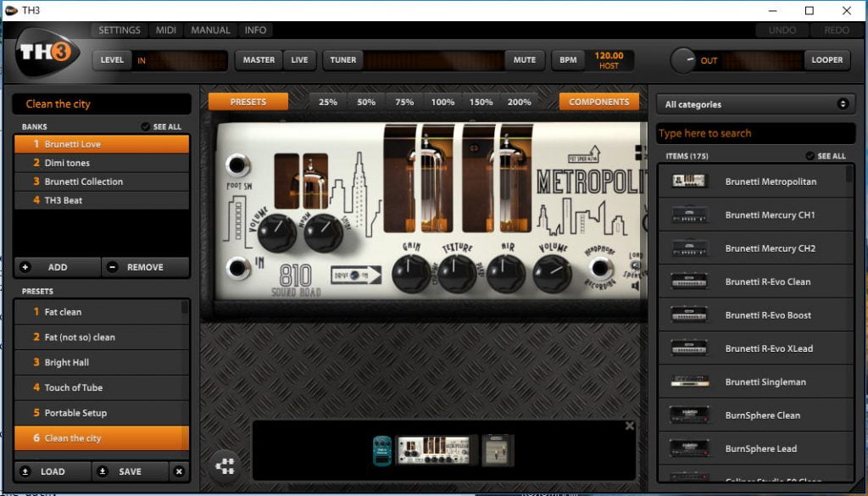868x496 pixels.
Task: Close the signal chain strip with X
Action: (x=630, y=426)
